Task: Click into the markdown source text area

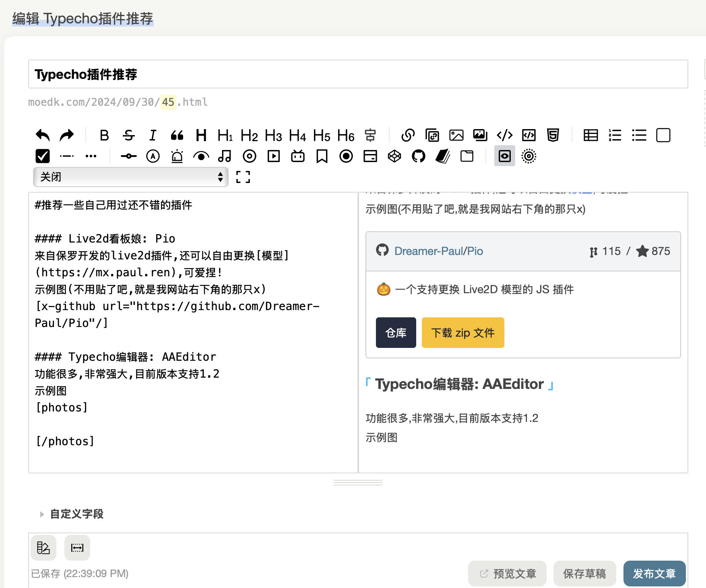Action: pos(193,333)
